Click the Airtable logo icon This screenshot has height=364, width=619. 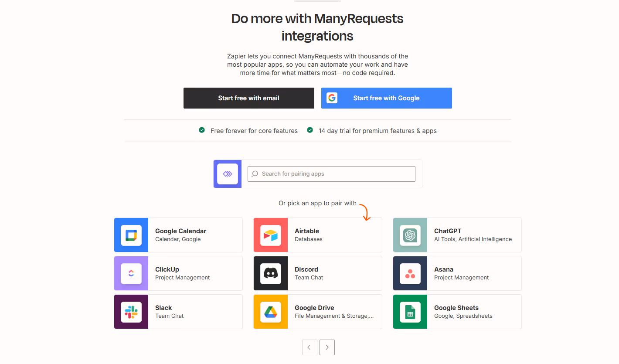(x=271, y=235)
